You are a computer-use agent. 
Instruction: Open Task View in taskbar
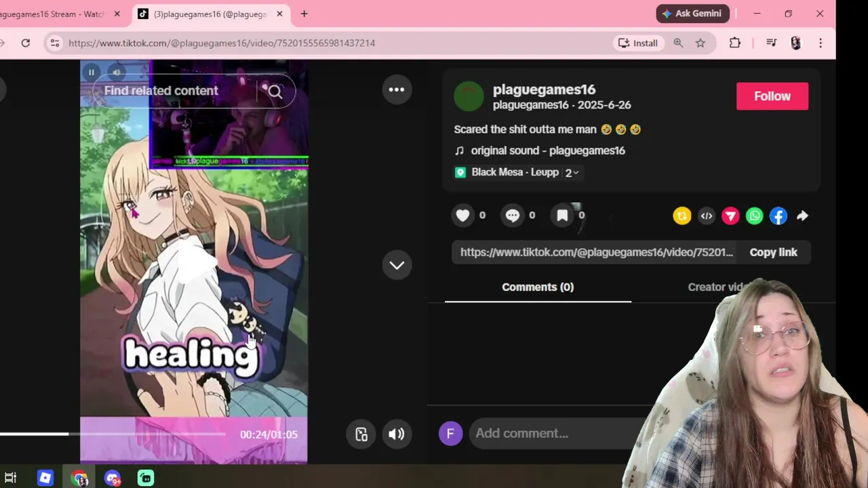tap(10, 478)
